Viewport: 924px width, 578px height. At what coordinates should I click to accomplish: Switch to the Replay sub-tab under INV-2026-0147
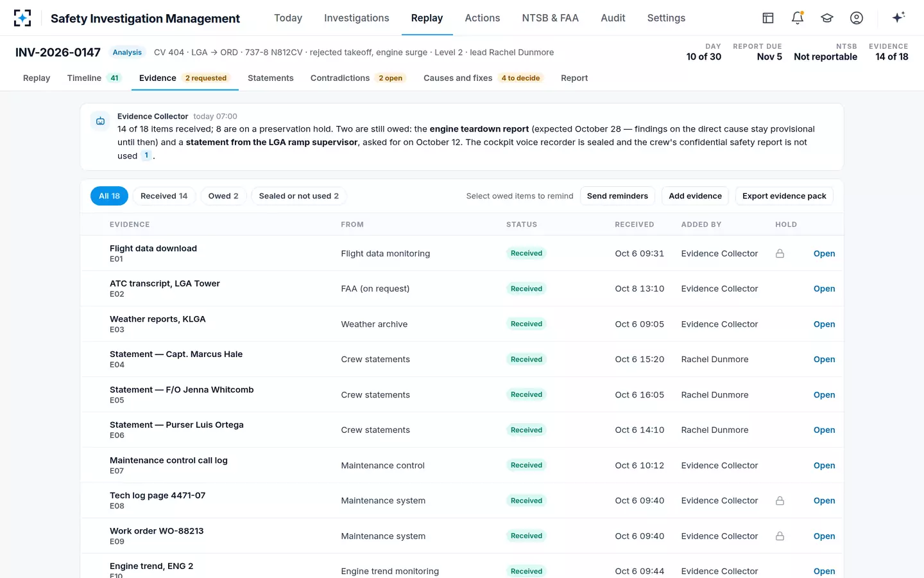pyautogui.click(x=37, y=78)
